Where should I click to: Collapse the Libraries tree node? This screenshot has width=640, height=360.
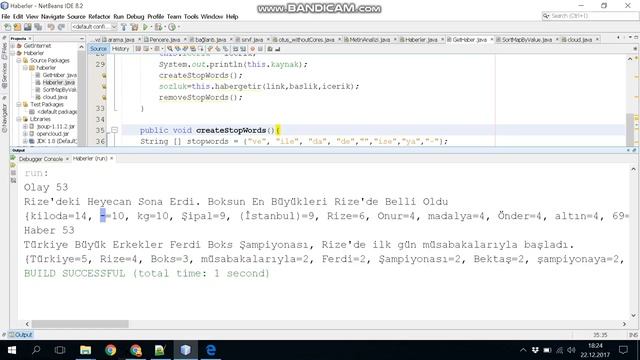point(19,119)
